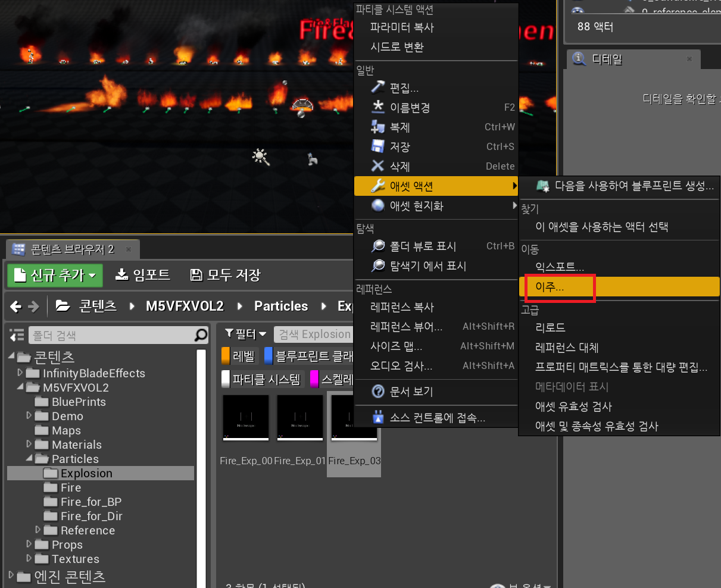Screen dimensions: 721x588
Task: Click the wrench icon beside 애셋 액션
Action: coord(377,186)
